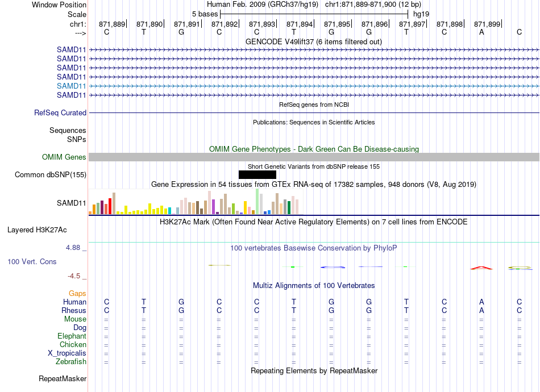Screen dimensions: 540x392
Task: Click the bright red GTEx expression bar
Action: (110, 206)
